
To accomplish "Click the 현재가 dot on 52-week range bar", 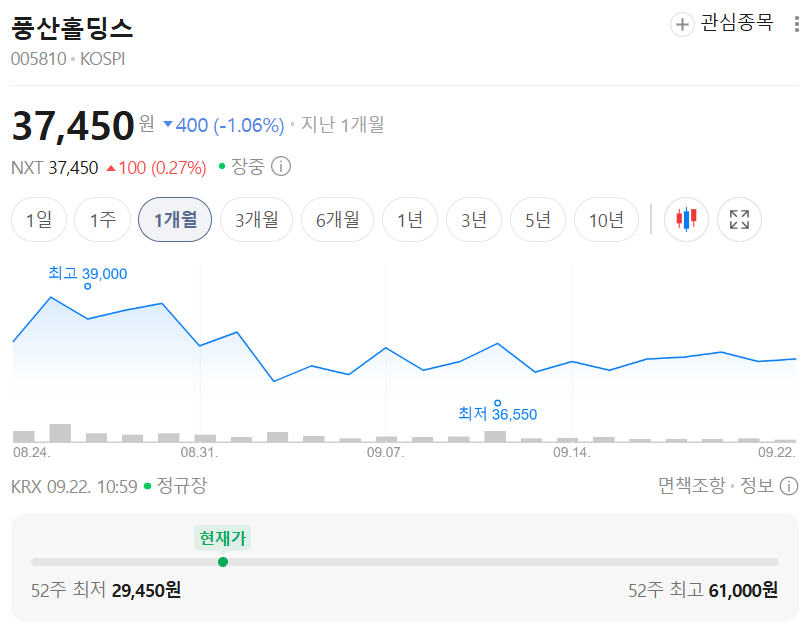I will coord(223,562).
